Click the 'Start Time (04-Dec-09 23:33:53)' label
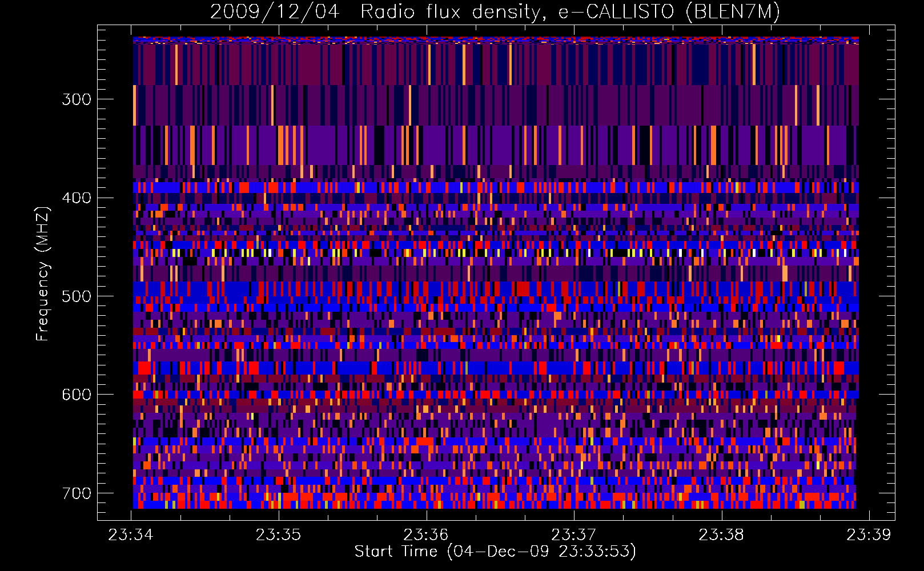 (495, 552)
